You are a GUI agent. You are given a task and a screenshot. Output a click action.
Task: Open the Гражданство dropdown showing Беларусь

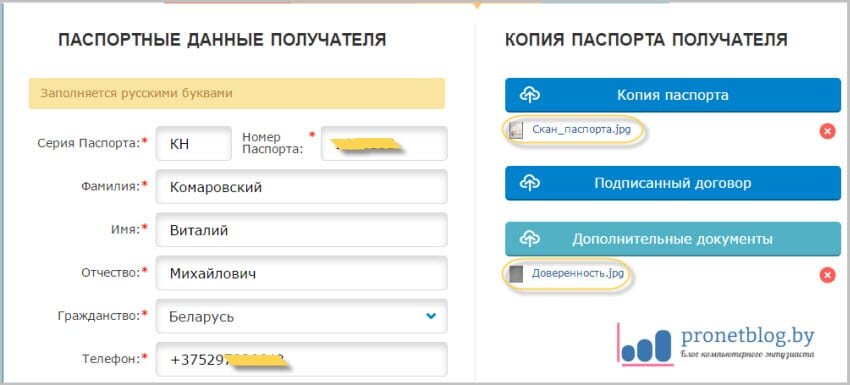click(x=301, y=316)
